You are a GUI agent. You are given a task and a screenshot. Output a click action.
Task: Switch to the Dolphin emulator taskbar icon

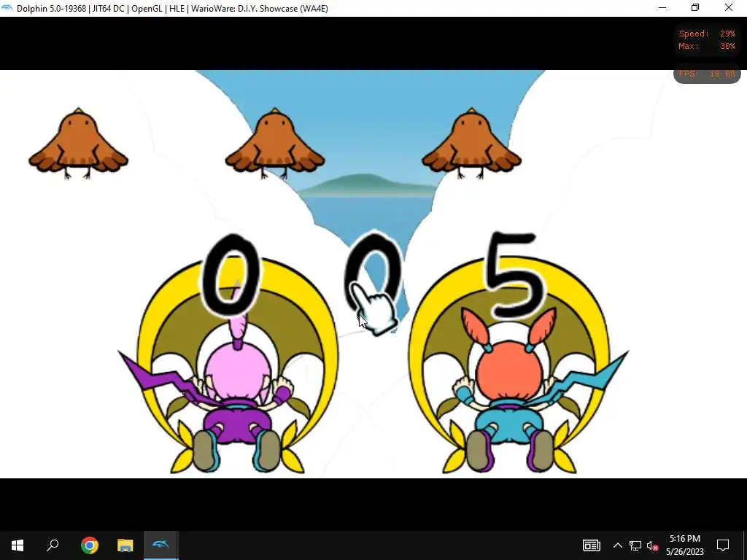coord(160,545)
